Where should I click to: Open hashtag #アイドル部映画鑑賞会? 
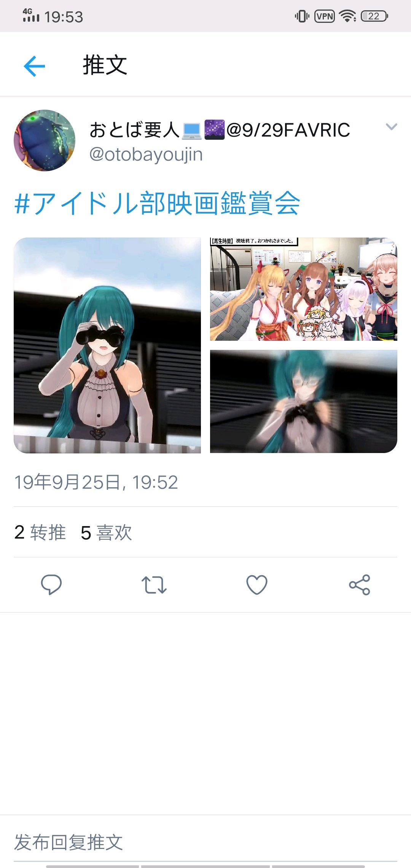click(157, 203)
